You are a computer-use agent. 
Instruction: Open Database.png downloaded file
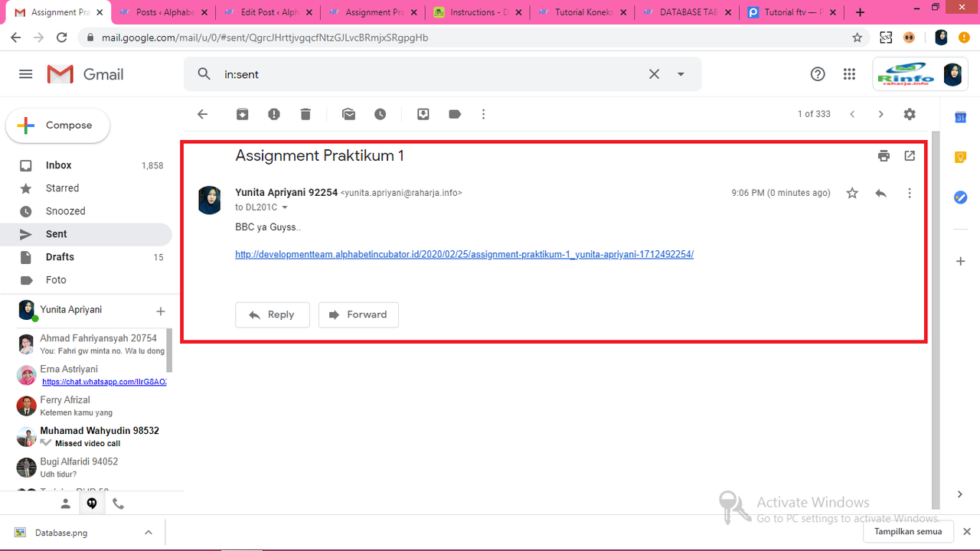click(x=61, y=533)
